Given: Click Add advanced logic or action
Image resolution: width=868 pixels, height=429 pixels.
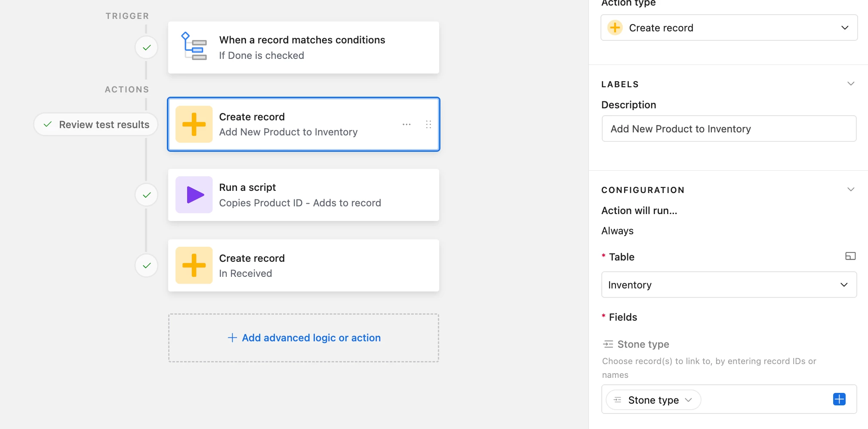Looking at the screenshot, I should tap(304, 338).
